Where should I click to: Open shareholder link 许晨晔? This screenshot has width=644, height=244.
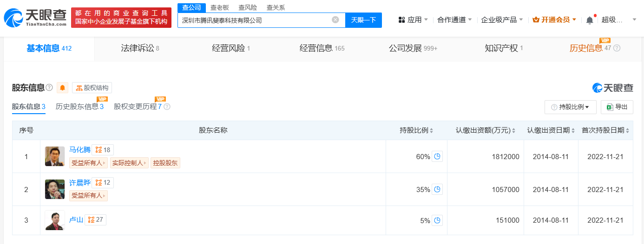coord(79,183)
